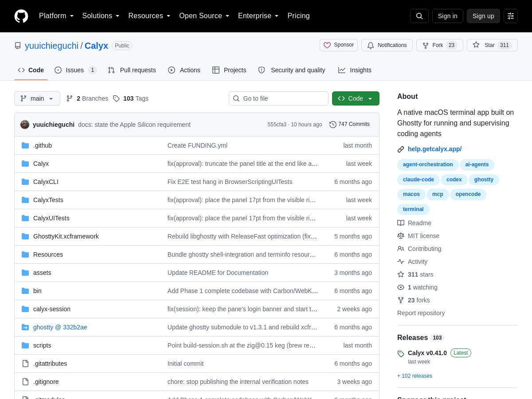Open the Open Source menu
This screenshot has height=399, width=532.
(x=204, y=16)
